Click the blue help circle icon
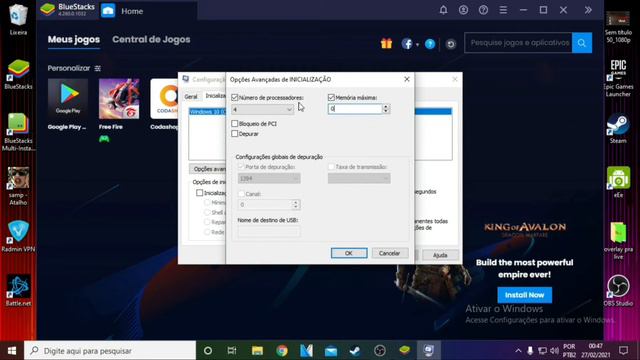Image resolution: width=640 pixels, height=360 pixels. [x=430, y=44]
